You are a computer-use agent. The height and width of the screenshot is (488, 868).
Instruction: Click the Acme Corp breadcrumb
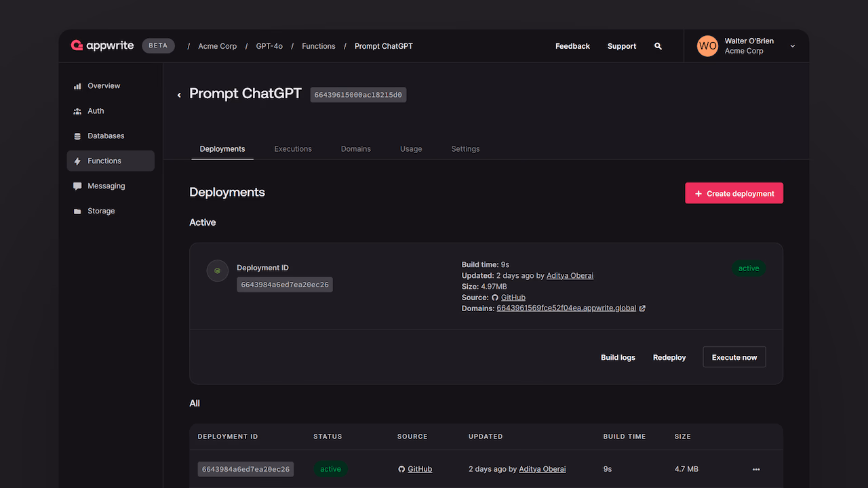point(218,46)
